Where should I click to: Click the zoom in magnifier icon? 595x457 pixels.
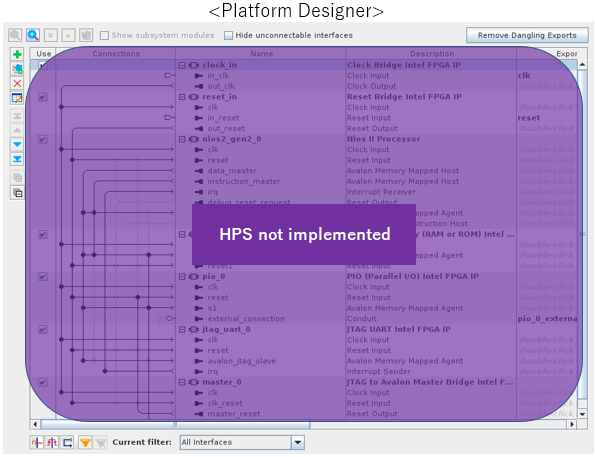click(33, 35)
